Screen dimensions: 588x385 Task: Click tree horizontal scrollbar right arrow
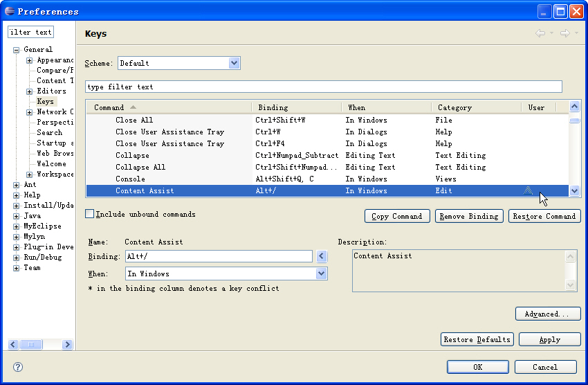click(x=67, y=344)
